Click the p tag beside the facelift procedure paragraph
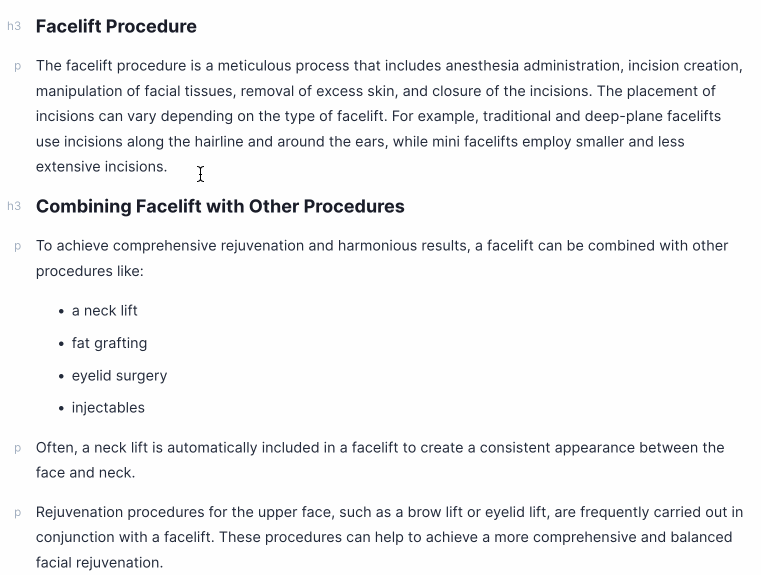The image size is (761, 575). click(x=17, y=66)
